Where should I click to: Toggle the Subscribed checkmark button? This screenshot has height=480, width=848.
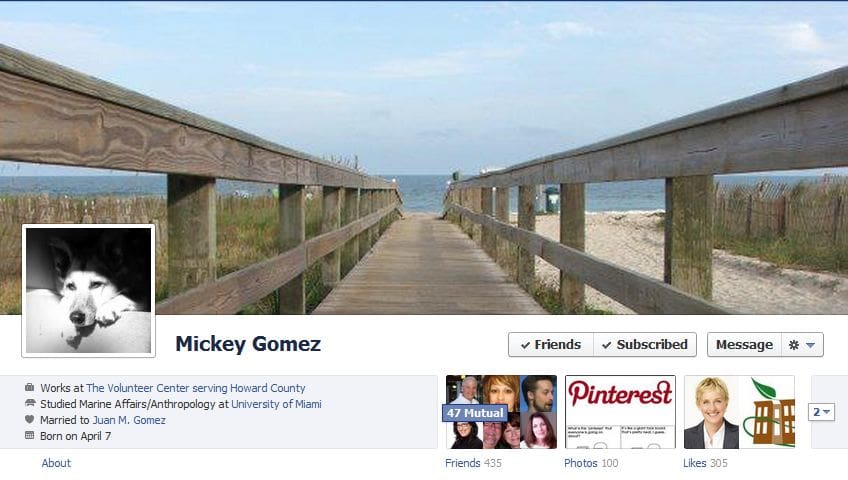645,345
